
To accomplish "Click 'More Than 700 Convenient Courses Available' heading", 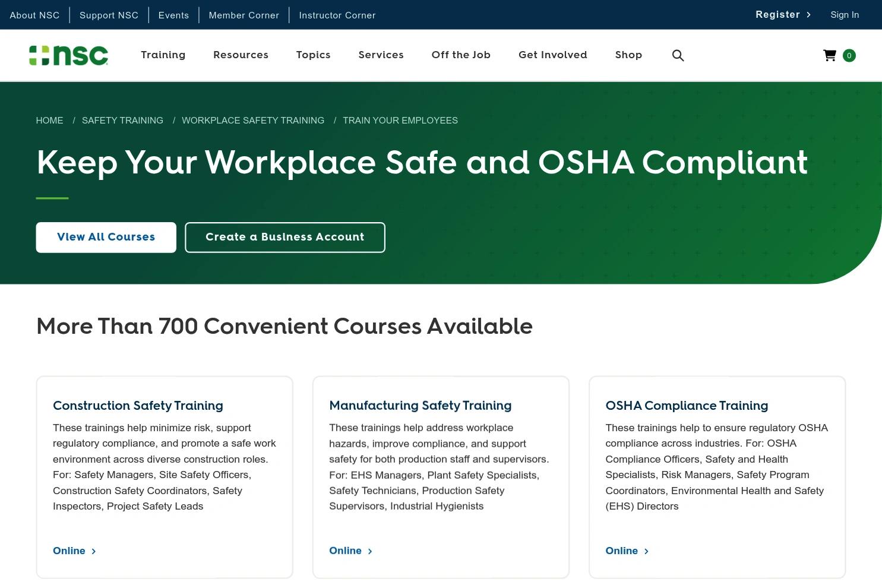I will pyautogui.click(x=284, y=326).
